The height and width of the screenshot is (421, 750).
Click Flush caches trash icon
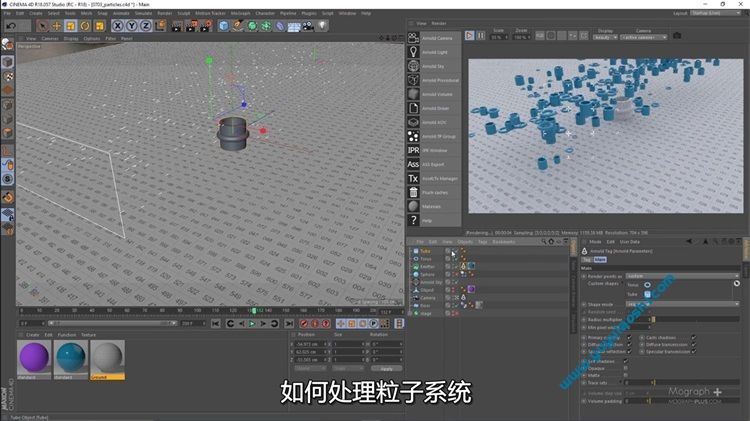413,192
